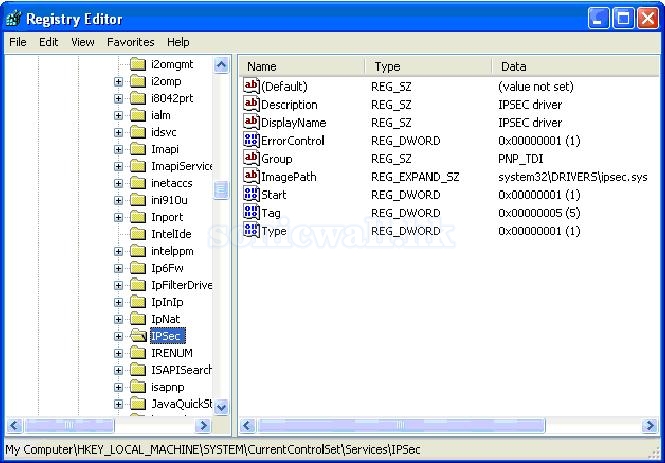Viewport: 665px width, 463px height.
Task: Click the values pane horizontal scrollbar thumb
Action: 401,425
